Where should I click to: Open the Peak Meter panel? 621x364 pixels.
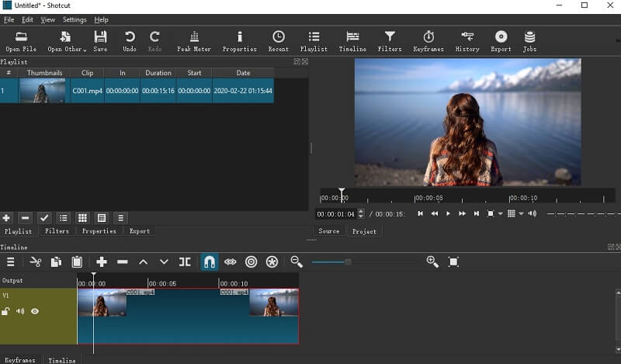point(194,41)
